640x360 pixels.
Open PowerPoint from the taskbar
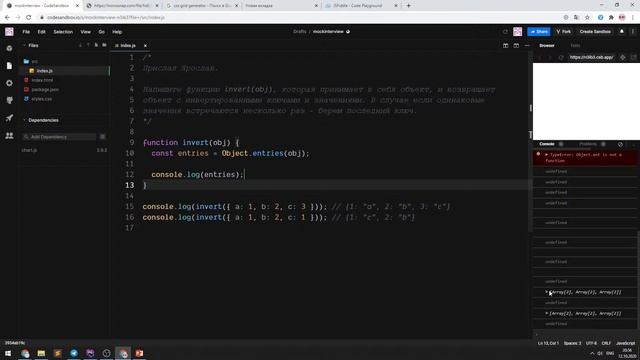139,353
